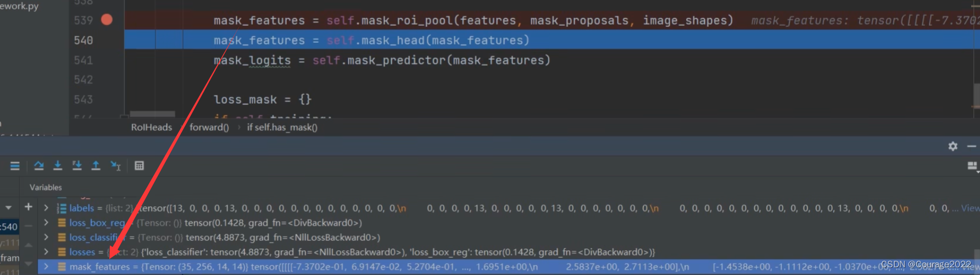This screenshot has width=980, height=275.
Task: Expand the loss_classifier variable
Action: (x=46, y=237)
